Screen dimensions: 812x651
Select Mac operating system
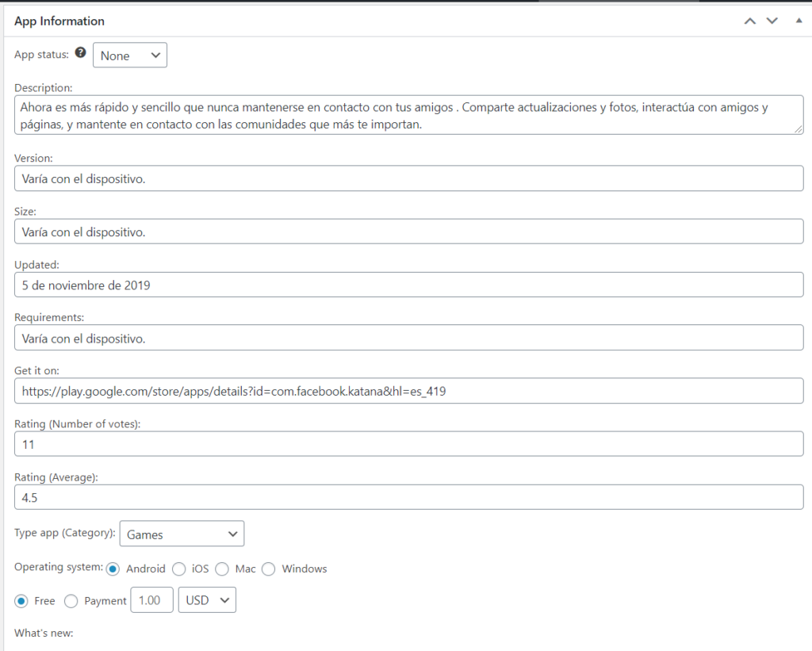pyautogui.click(x=222, y=569)
